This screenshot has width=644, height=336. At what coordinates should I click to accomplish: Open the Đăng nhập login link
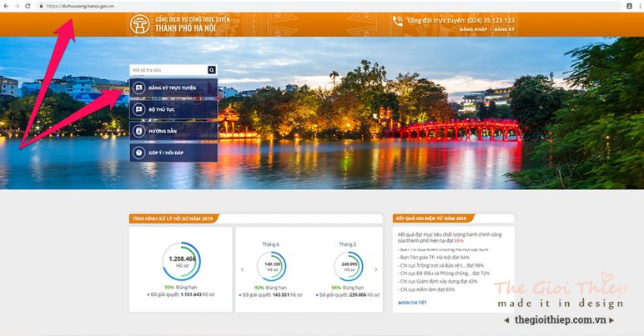(x=473, y=29)
